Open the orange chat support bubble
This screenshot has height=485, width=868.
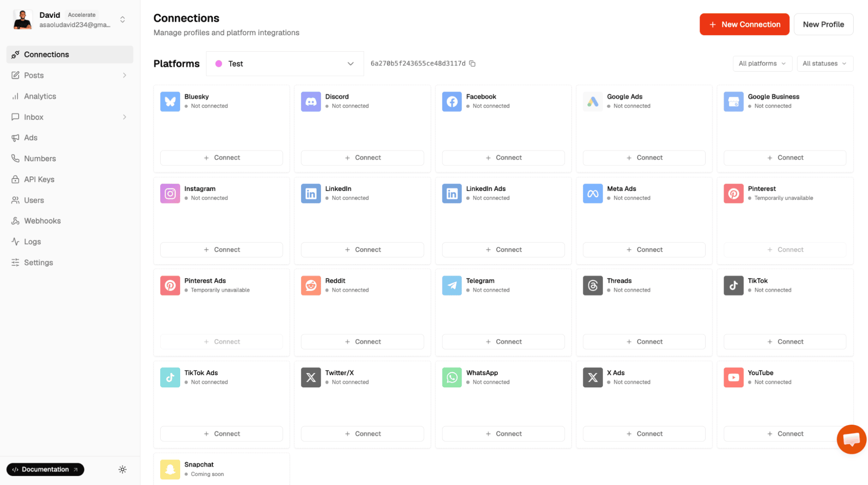851,439
